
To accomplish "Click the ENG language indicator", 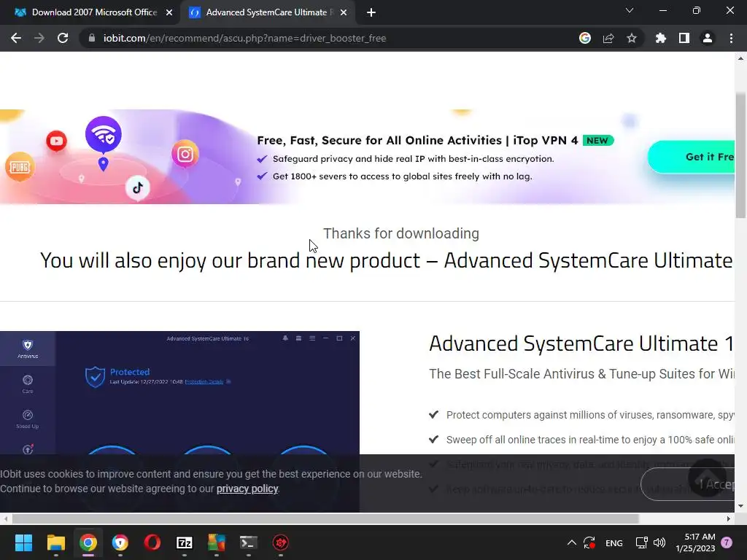I will pos(614,542).
